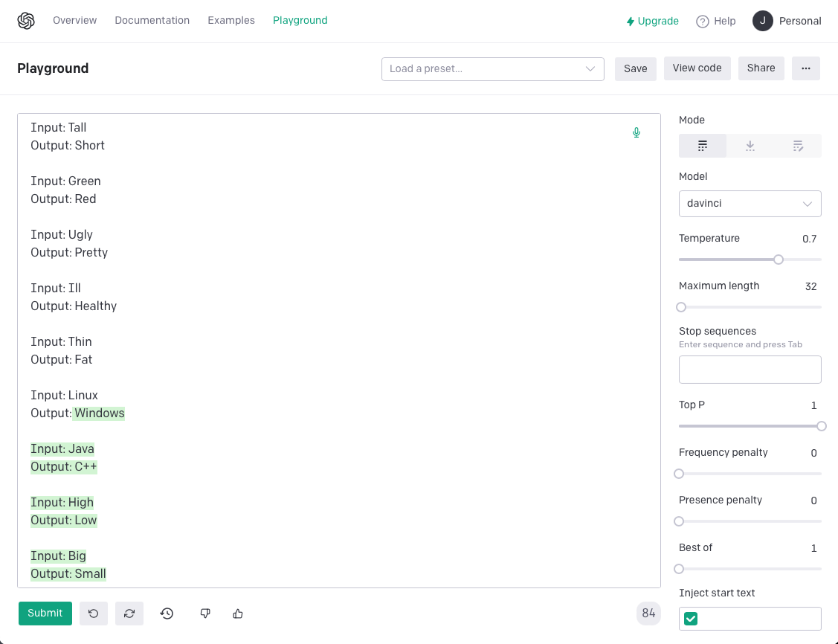Click the microphone icon in the prompt editor

pos(636,133)
